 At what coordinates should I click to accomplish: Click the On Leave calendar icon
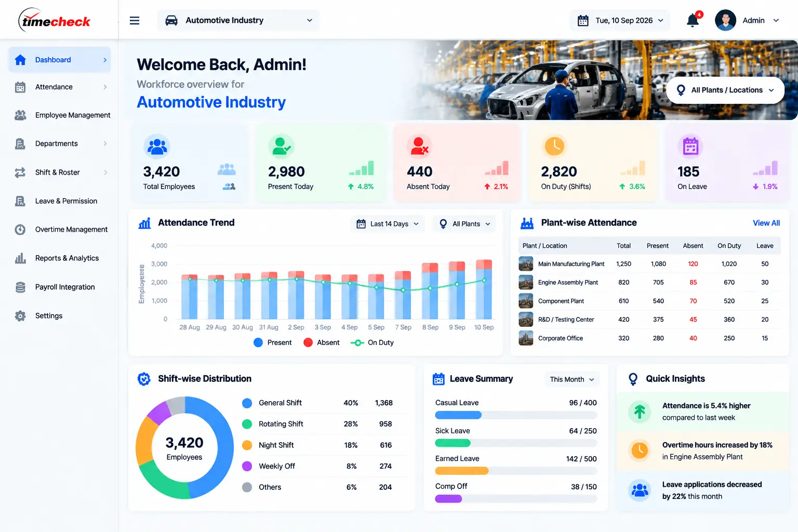(x=690, y=147)
